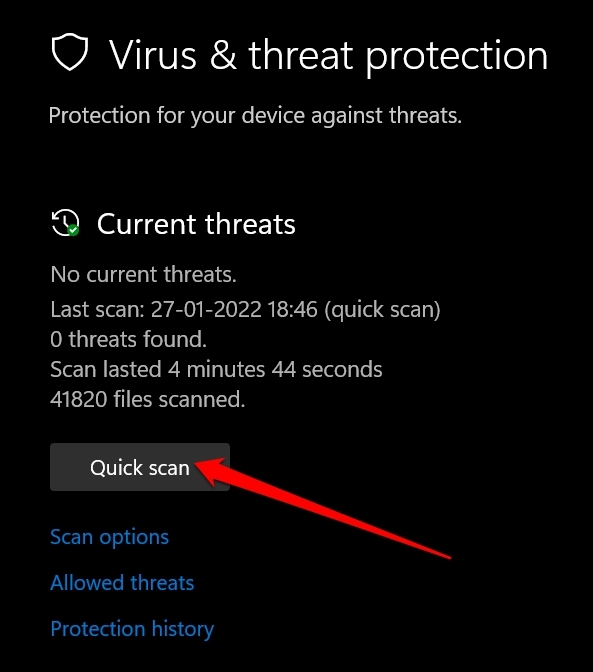
Task: View Protection history
Action: (x=132, y=629)
